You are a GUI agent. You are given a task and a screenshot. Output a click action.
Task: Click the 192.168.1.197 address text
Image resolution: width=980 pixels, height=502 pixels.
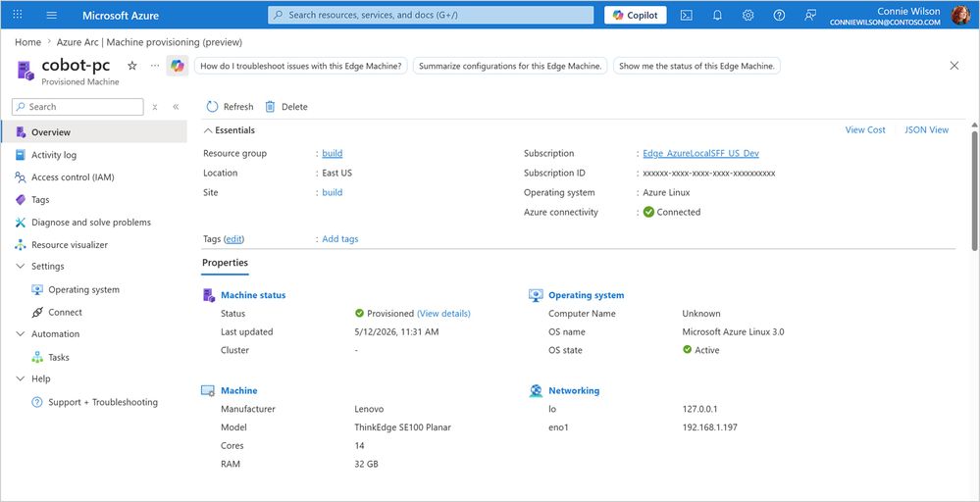(x=711, y=427)
